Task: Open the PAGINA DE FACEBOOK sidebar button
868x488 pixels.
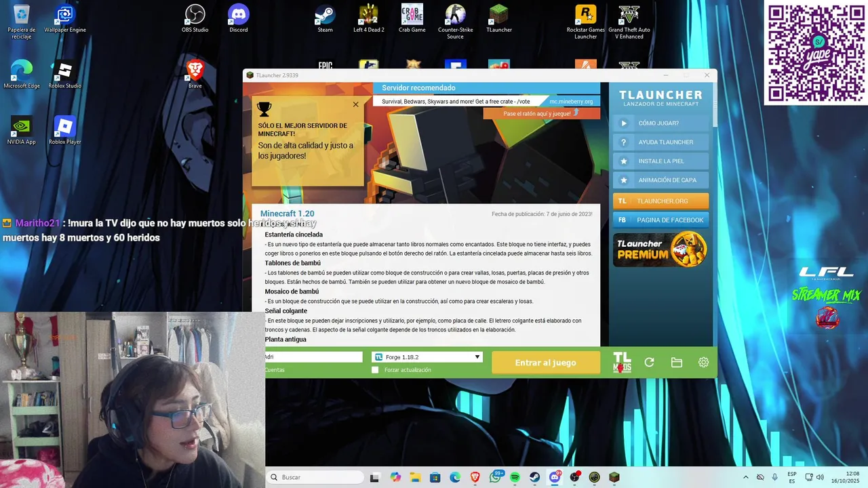Action: (660, 220)
